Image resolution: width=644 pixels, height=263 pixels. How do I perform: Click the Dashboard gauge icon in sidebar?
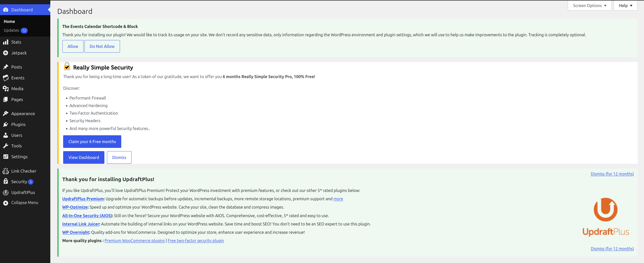pyautogui.click(x=6, y=10)
